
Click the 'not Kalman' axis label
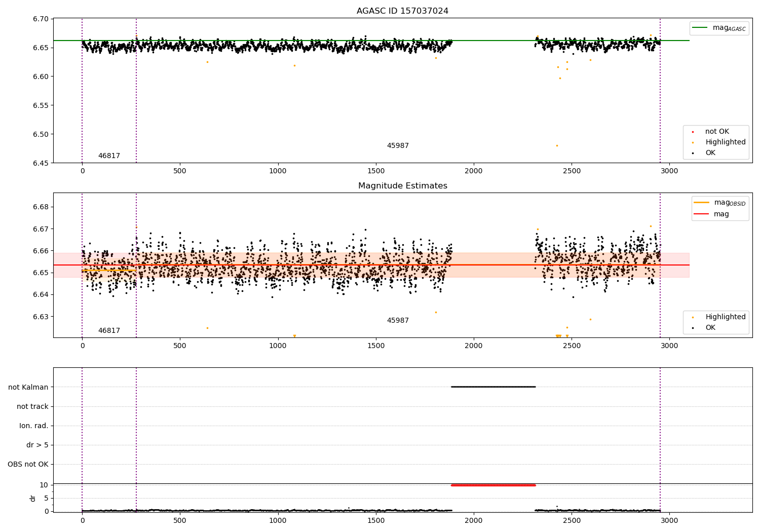pyautogui.click(x=28, y=387)
